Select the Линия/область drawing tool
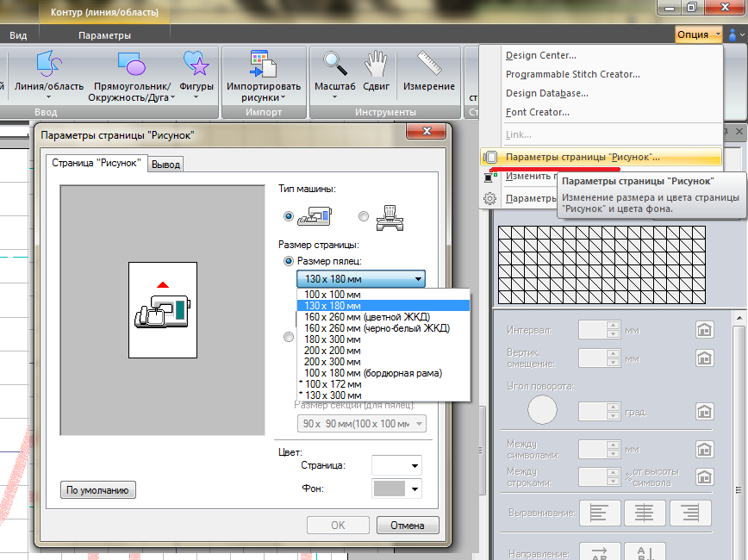The height and width of the screenshot is (560, 748). pos(49,72)
